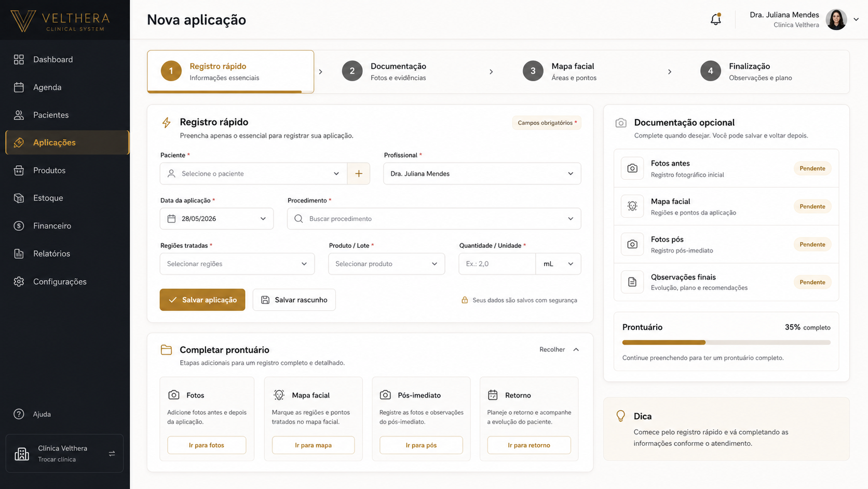Open the mL unit dropdown
Viewport: 868px width, 489px height.
coord(558,264)
